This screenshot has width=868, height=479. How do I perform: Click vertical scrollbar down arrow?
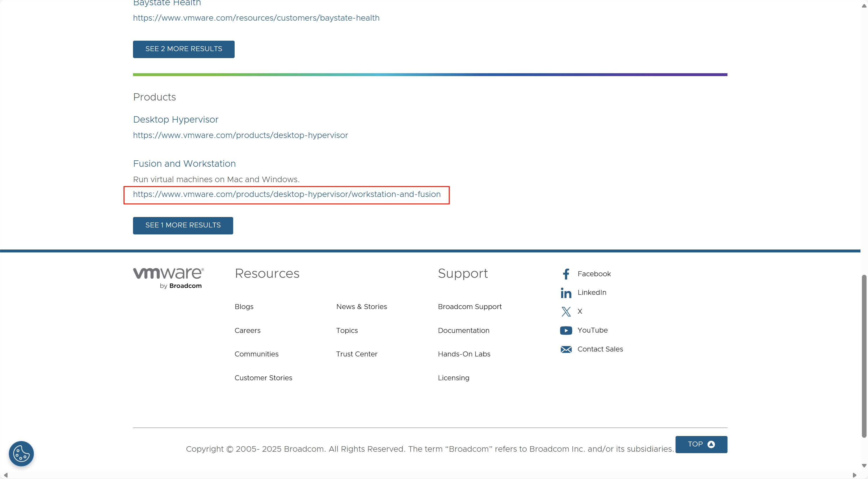(864, 466)
